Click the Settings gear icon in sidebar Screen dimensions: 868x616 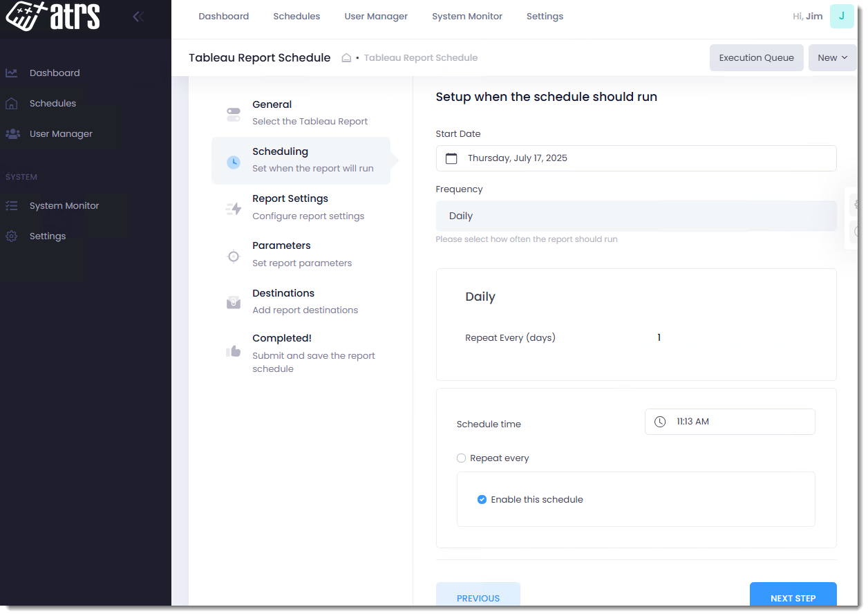[12, 236]
